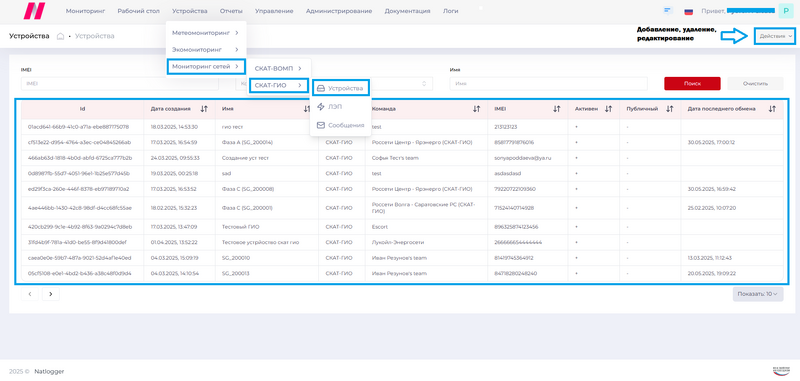Open Рабочий стол in top navigation
Screen dimensions: 800x381
tap(138, 11)
